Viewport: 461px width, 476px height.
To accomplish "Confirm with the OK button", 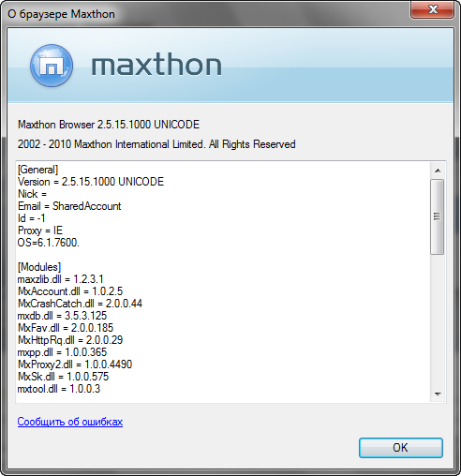I will (401, 448).
